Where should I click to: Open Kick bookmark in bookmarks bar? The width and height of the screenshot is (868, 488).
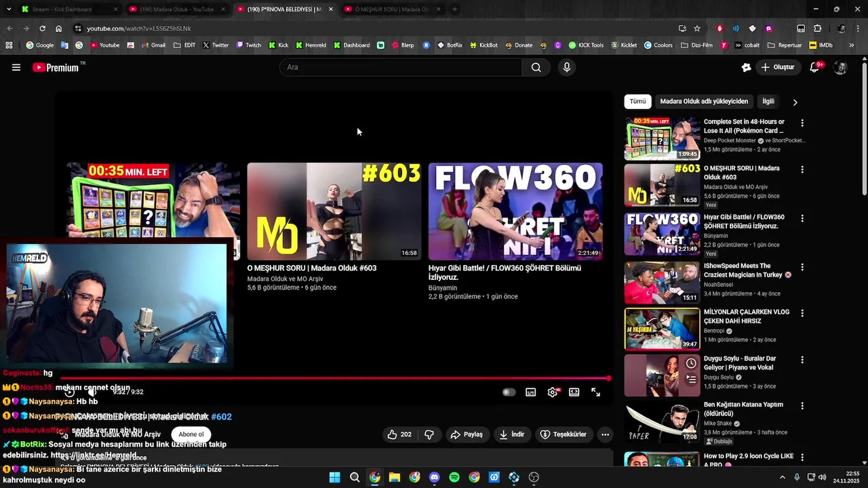point(279,45)
